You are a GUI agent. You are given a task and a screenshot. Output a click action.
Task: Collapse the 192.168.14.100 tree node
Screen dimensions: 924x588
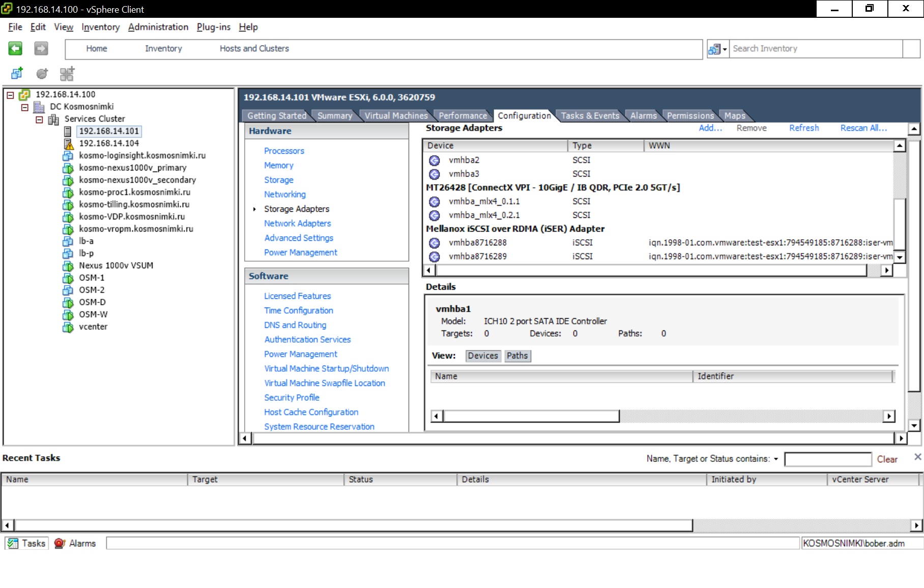10,95
